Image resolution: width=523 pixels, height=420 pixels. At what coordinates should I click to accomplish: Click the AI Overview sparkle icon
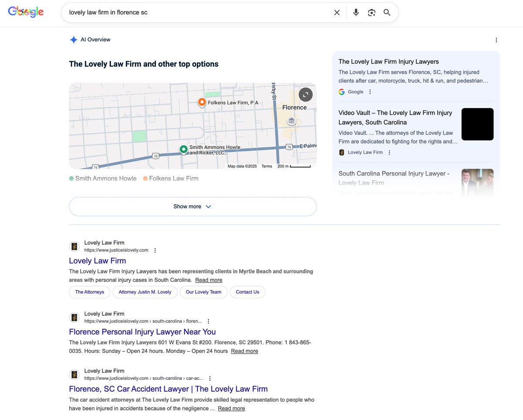point(73,40)
